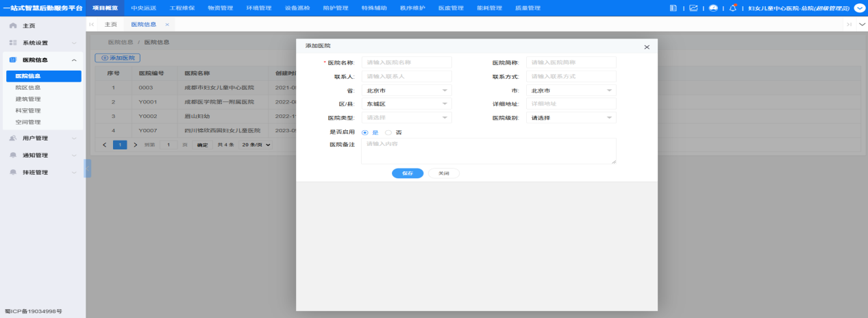Open the 设备巡检 top menu
Image resolution: width=868 pixels, height=318 pixels.
click(x=297, y=8)
